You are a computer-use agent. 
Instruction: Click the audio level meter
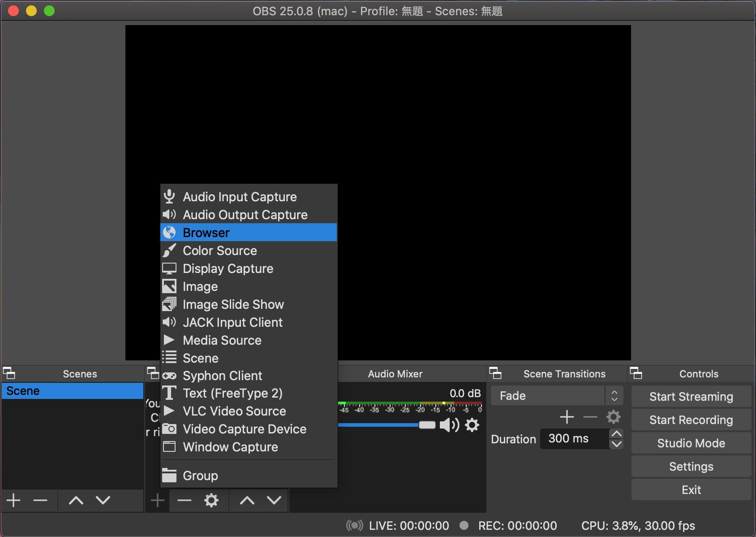point(410,403)
